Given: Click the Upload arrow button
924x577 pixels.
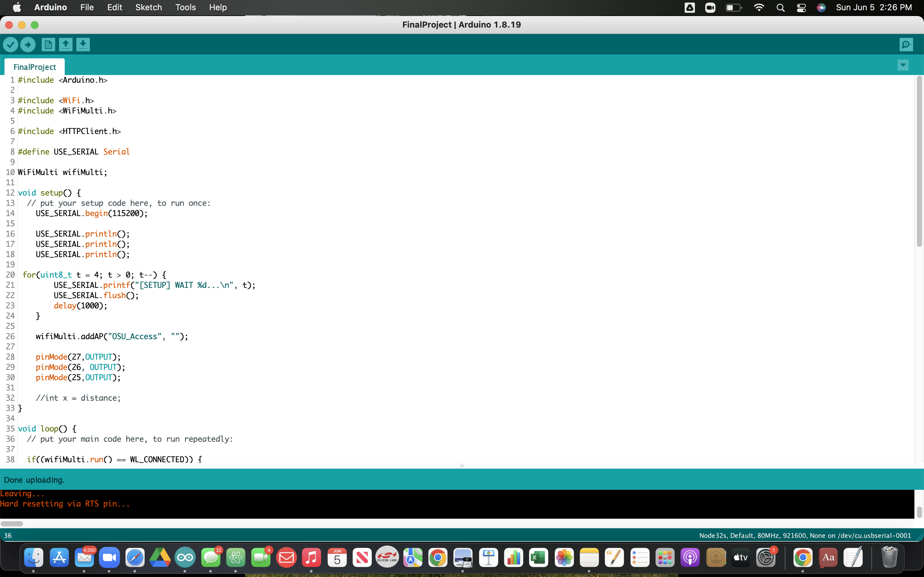Looking at the screenshot, I should click(x=28, y=45).
